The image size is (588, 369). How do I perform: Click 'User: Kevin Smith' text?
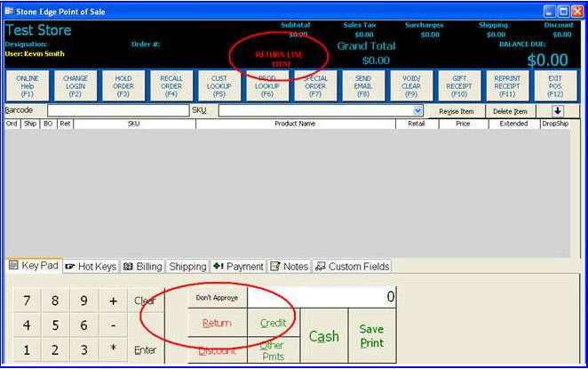35,53
